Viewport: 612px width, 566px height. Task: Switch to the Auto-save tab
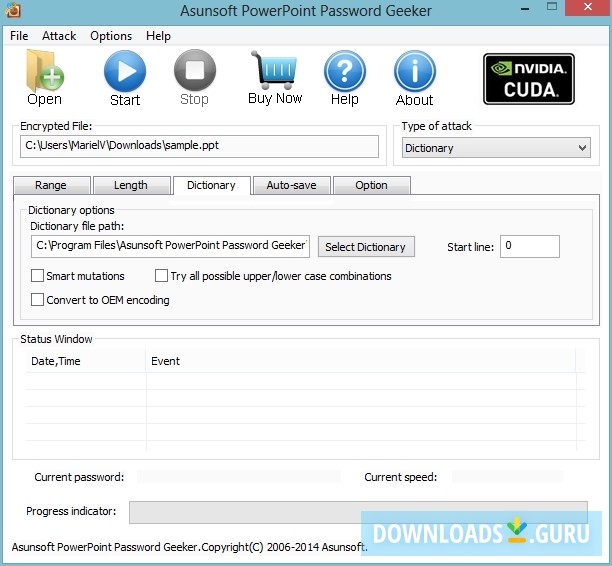292,185
